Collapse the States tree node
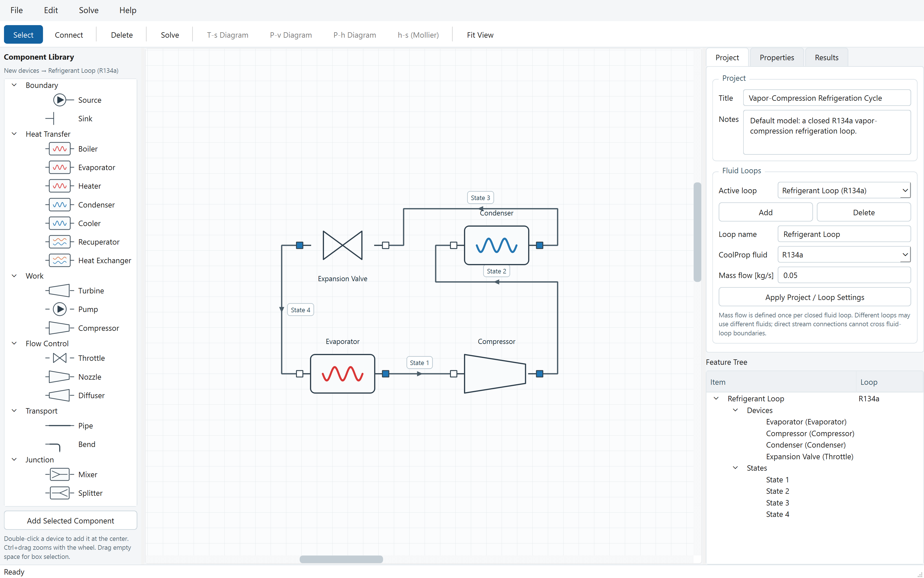Screen dimensions: 924x578 click(735, 468)
